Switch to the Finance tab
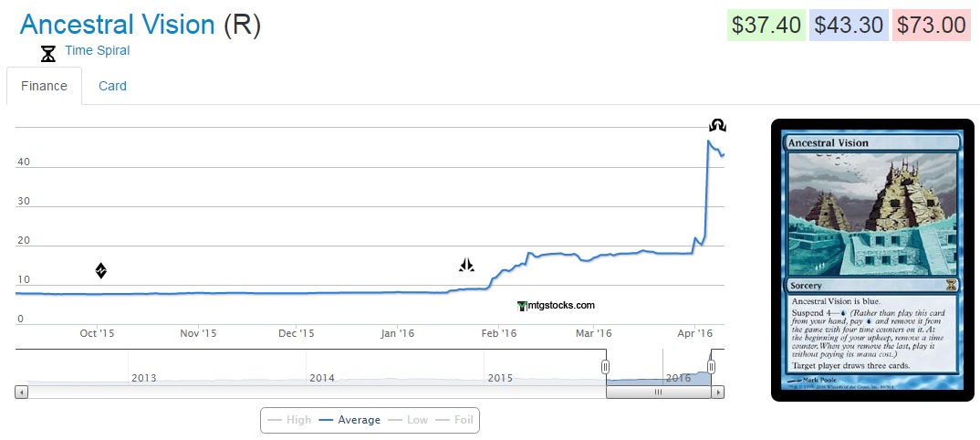This screenshot has height=440, width=980. click(x=44, y=86)
